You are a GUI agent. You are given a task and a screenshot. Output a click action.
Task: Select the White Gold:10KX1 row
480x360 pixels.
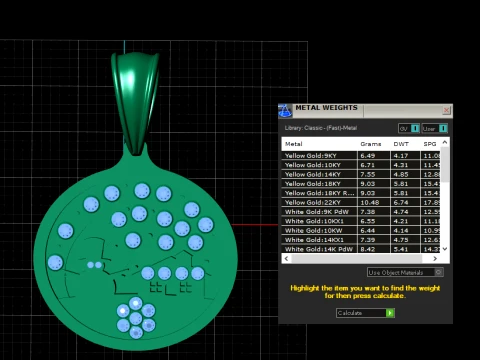pos(361,221)
